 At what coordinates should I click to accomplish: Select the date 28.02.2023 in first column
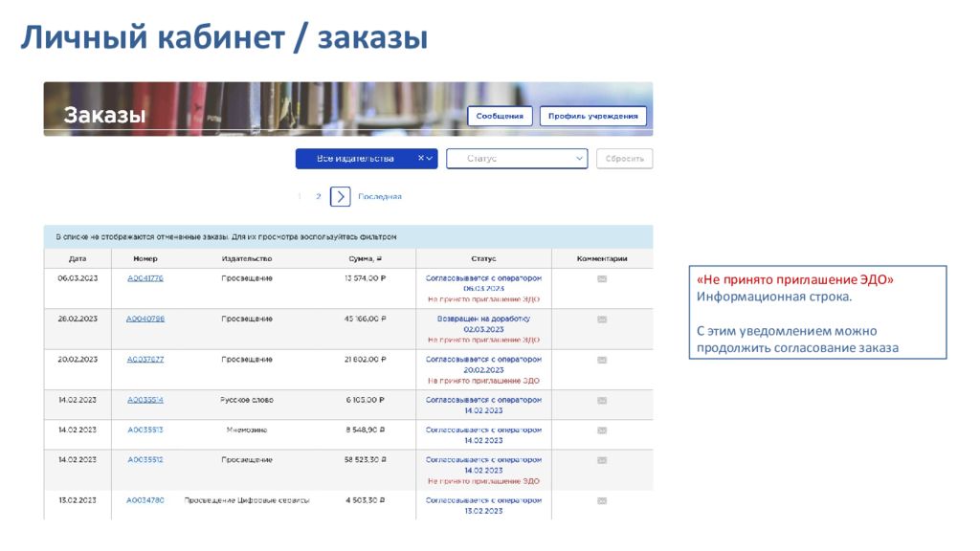click(78, 320)
